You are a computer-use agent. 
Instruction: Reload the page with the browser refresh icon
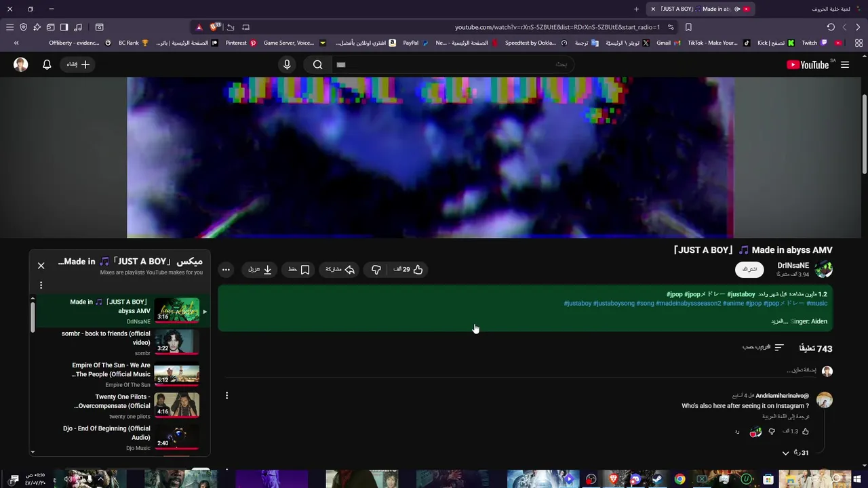click(831, 27)
